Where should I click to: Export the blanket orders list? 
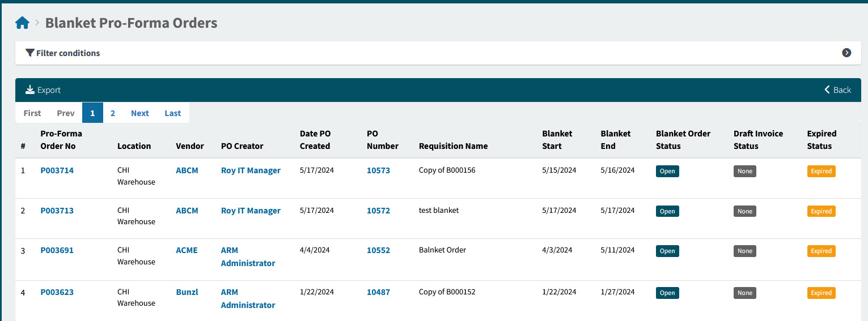[x=43, y=90]
